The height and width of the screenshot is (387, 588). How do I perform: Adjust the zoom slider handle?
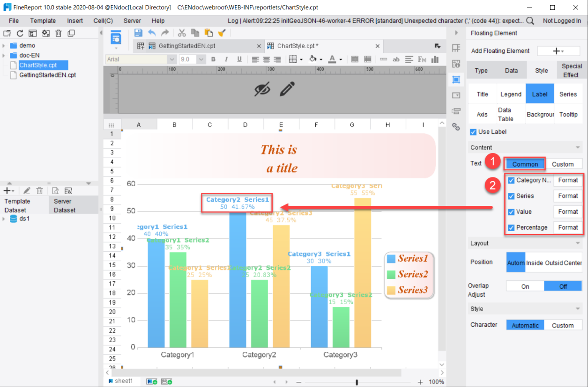[357, 382]
